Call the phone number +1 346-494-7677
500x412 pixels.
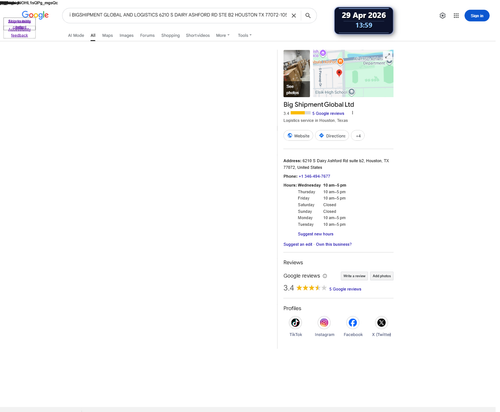314,176
